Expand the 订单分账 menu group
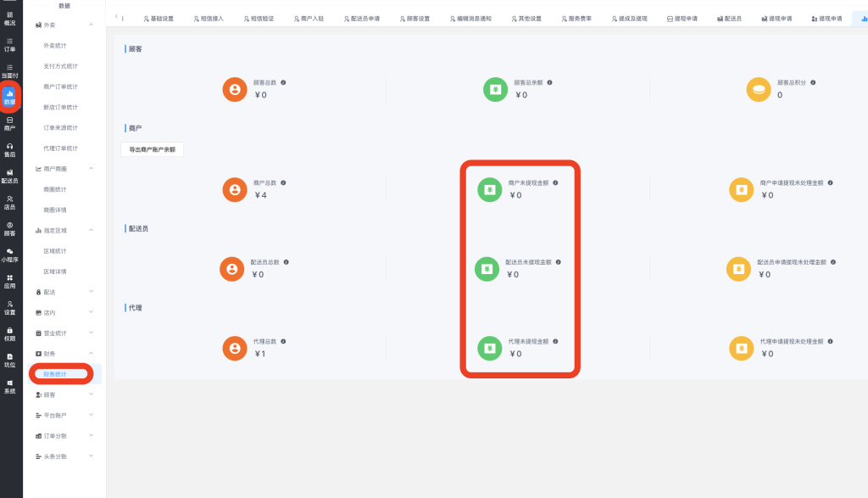This screenshot has width=868, height=498. (91, 436)
